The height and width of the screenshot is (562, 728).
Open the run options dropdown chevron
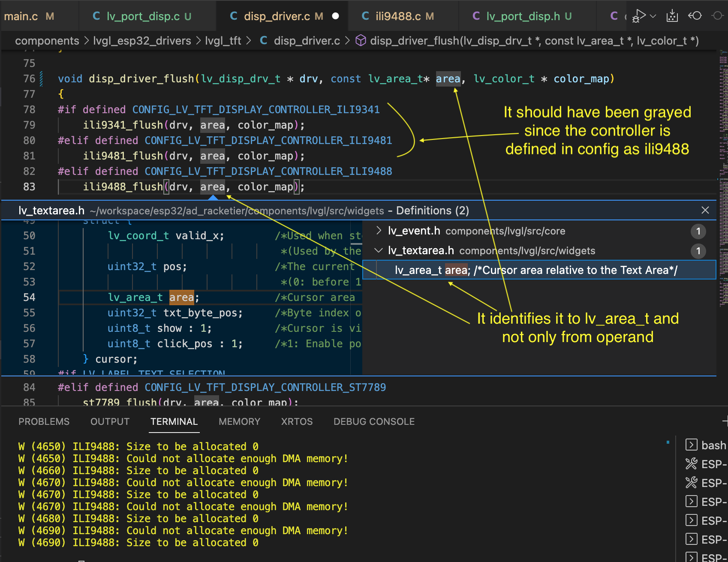[653, 16]
